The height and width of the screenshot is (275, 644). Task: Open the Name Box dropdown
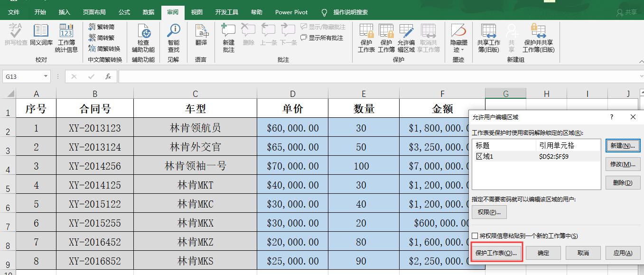(x=45, y=76)
